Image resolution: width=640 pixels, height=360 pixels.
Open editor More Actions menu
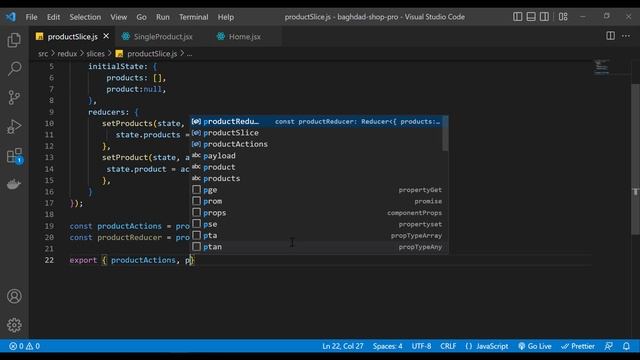click(x=626, y=36)
